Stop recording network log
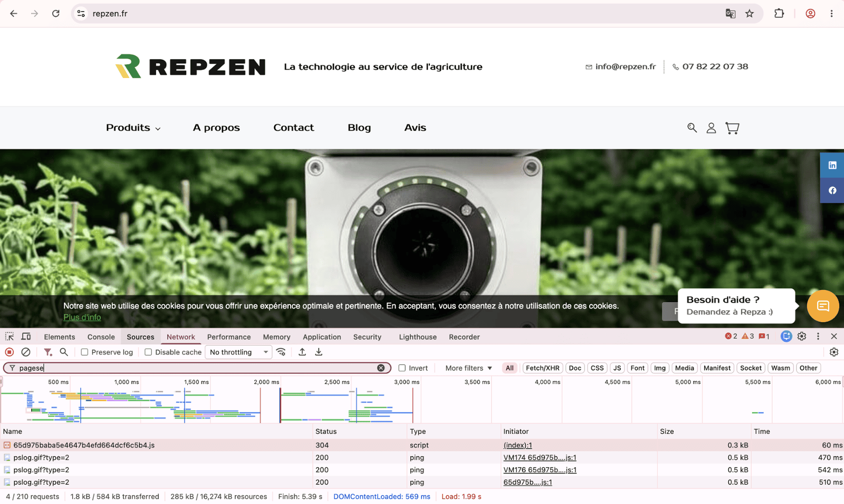Screen dimensions: 844x504 click(9, 352)
